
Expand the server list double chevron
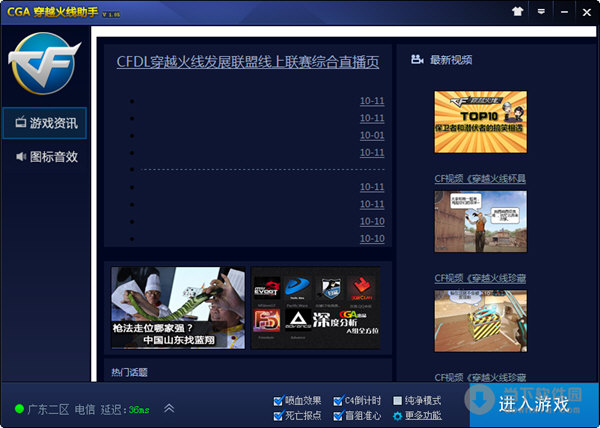169,408
